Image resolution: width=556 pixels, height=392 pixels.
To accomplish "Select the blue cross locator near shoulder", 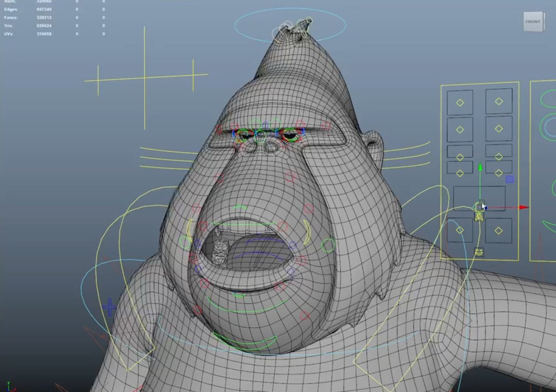I will 109,307.
